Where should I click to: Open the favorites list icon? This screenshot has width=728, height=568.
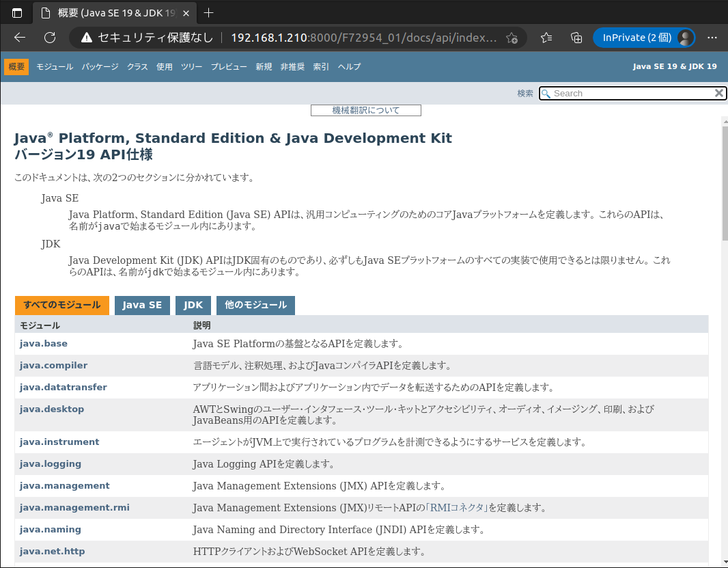[546, 38]
